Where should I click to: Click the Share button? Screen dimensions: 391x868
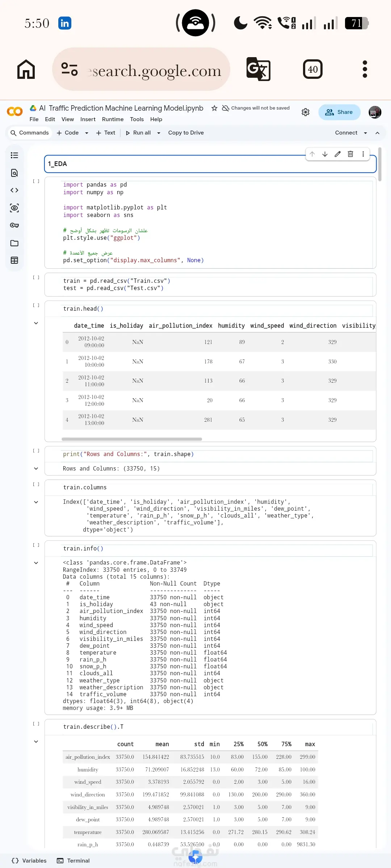click(x=339, y=112)
